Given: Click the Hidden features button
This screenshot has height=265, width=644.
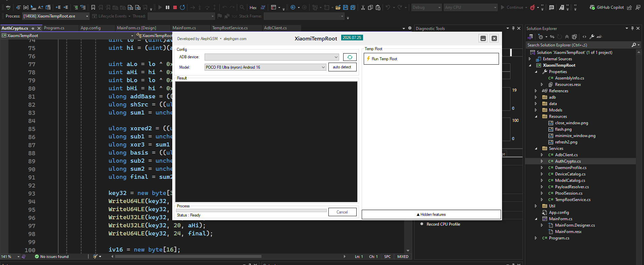Looking at the screenshot, I should [431, 214].
